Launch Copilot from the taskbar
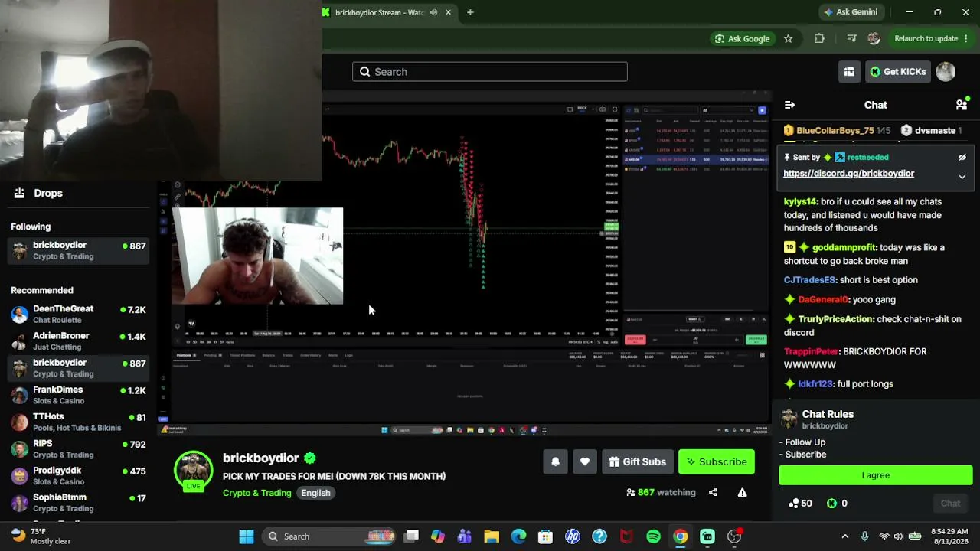The image size is (980, 551). pos(438,536)
